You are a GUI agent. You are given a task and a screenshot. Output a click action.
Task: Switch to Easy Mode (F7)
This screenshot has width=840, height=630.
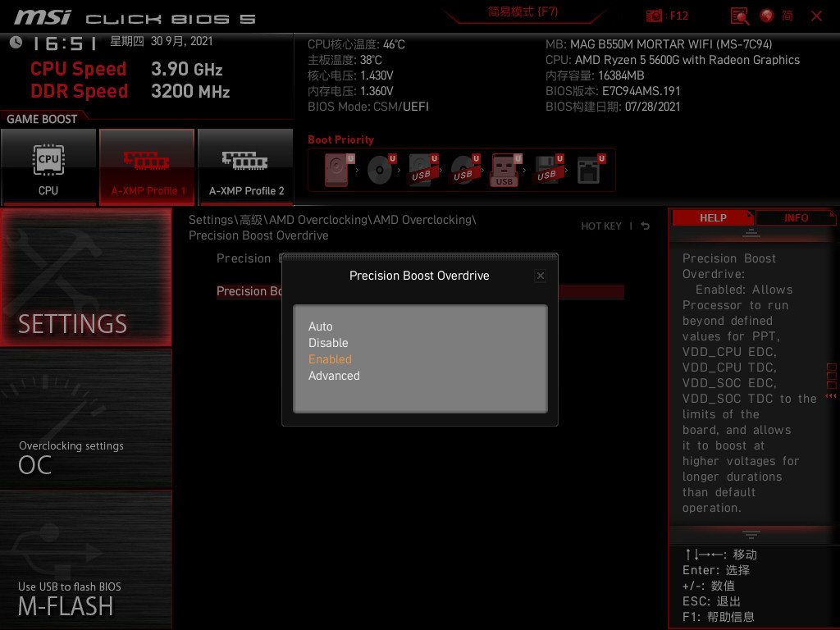[523, 11]
